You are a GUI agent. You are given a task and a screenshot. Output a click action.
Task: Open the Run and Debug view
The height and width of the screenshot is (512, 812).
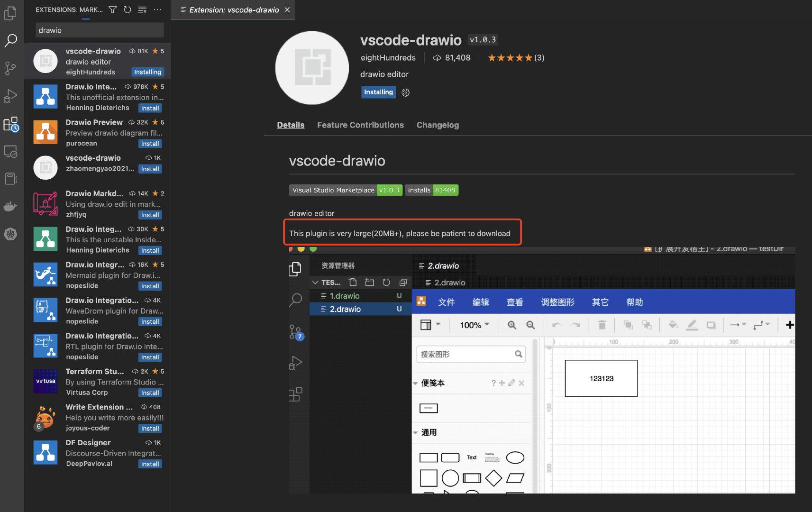pyautogui.click(x=10, y=96)
